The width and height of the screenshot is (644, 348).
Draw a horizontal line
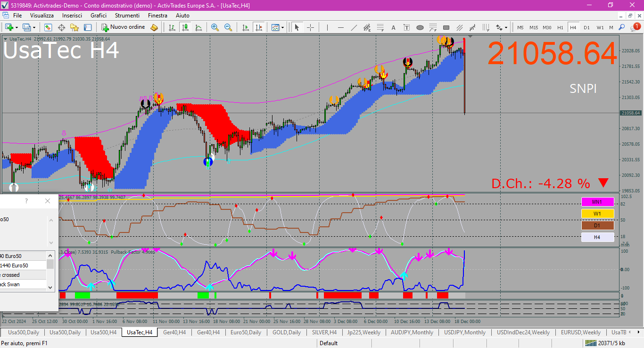click(x=341, y=27)
